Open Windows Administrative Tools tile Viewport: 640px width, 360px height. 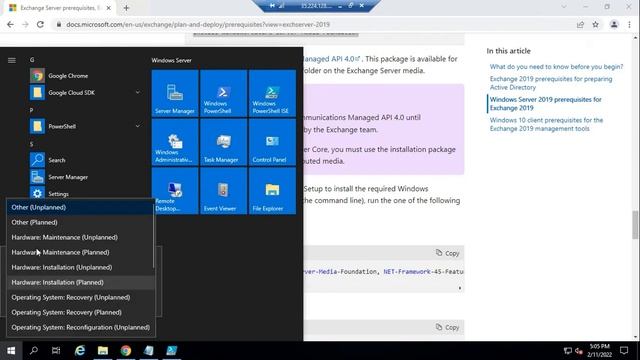[x=175, y=142]
